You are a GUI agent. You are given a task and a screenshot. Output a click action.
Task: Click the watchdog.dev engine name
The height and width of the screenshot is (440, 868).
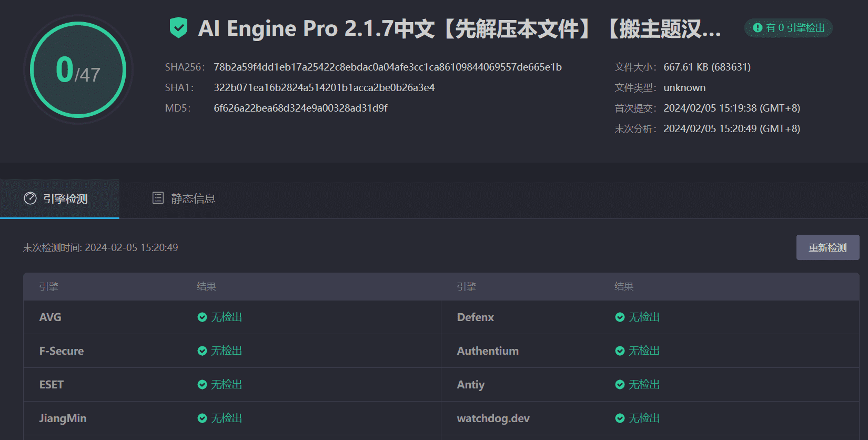(493, 418)
